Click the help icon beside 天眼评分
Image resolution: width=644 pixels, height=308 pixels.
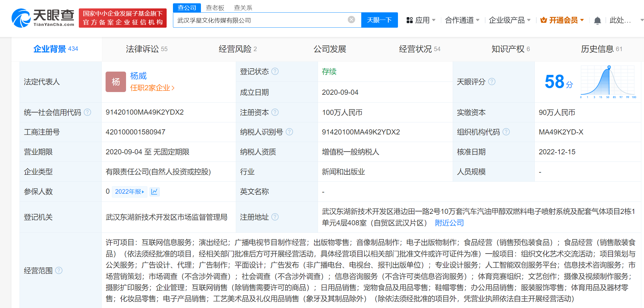tap(492, 82)
